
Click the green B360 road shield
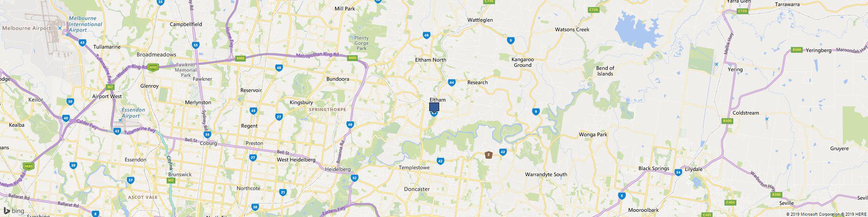797,50
